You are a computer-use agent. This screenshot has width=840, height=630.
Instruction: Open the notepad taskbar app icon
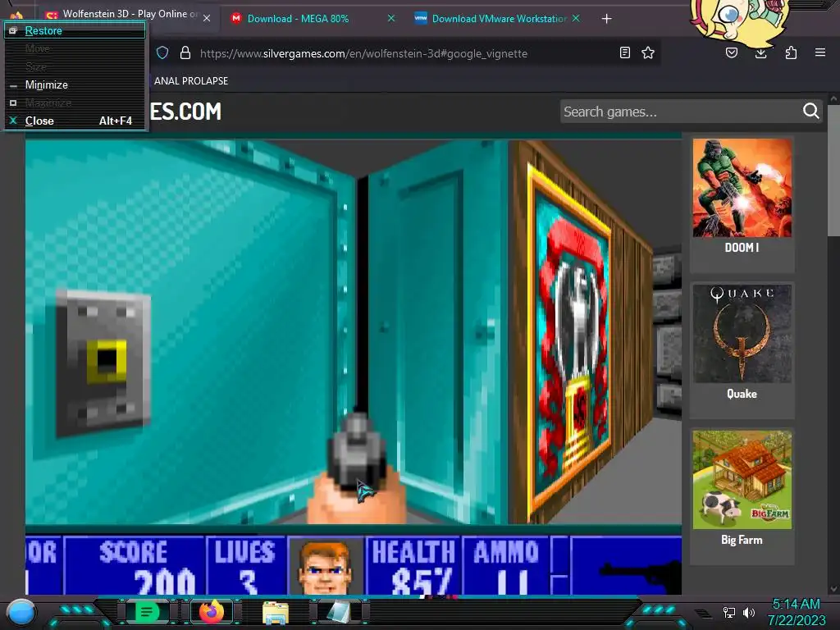pos(339,612)
